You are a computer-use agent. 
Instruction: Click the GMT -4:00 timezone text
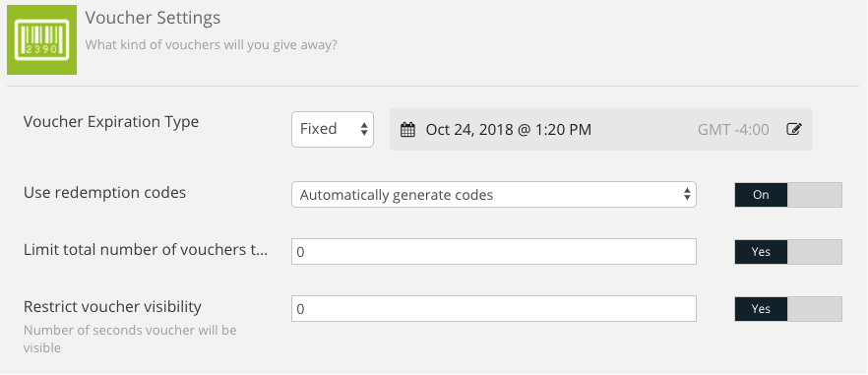coord(733,130)
